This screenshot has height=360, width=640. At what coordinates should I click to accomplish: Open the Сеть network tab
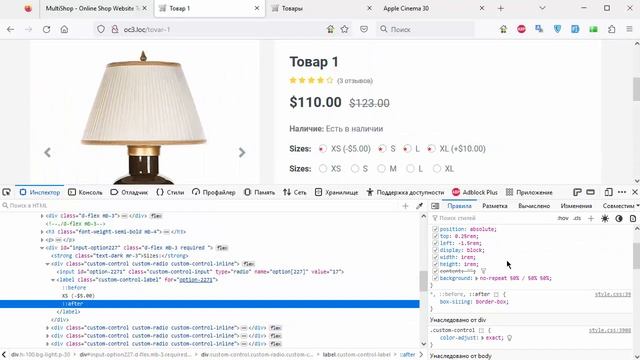pos(295,192)
